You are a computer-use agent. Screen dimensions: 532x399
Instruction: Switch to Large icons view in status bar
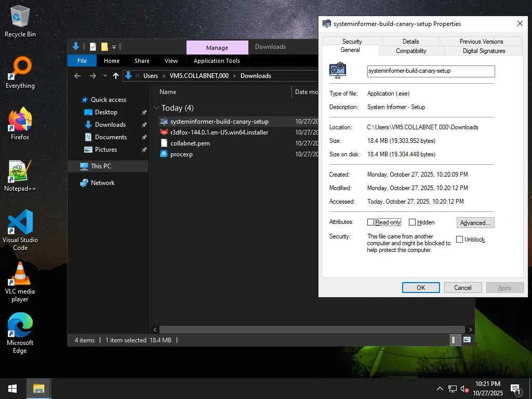(x=467, y=340)
